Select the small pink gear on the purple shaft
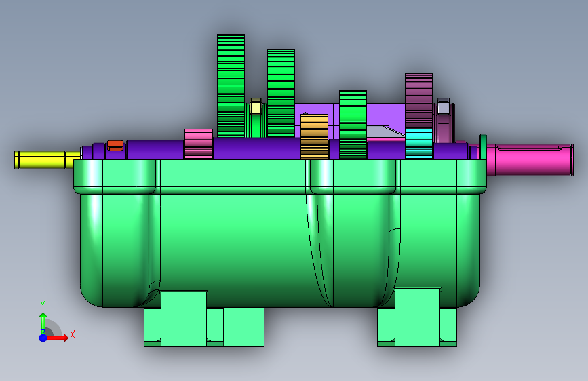This screenshot has width=588, height=381. [x=199, y=144]
